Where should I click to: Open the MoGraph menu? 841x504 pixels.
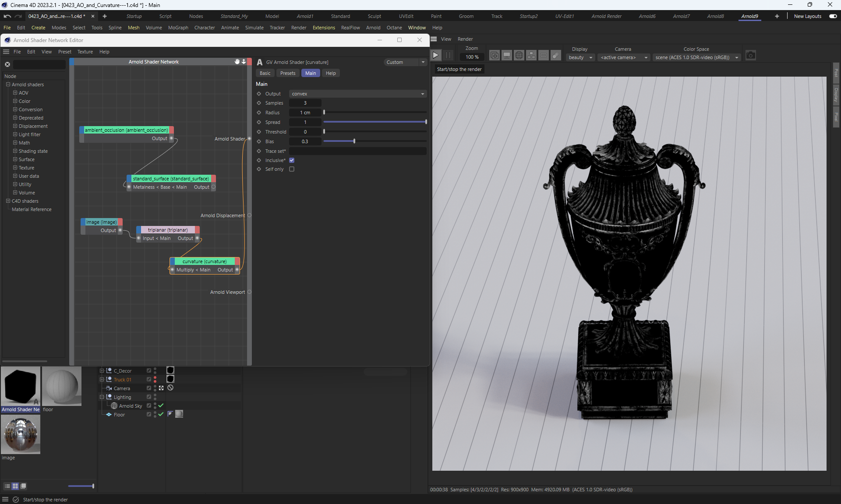178,28
